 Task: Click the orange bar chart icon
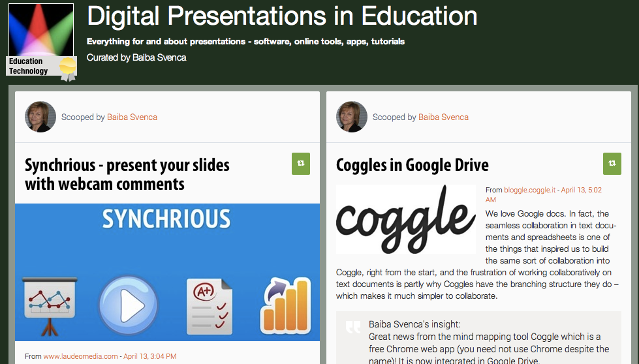tap(286, 305)
